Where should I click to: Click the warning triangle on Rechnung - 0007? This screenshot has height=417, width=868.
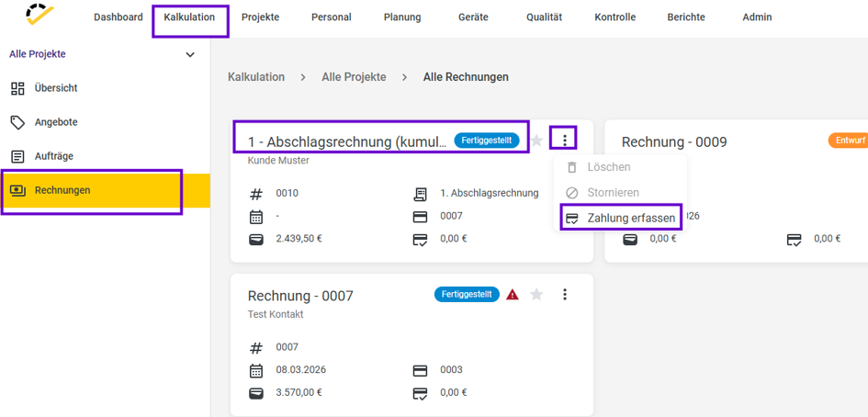click(x=513, y=295)
